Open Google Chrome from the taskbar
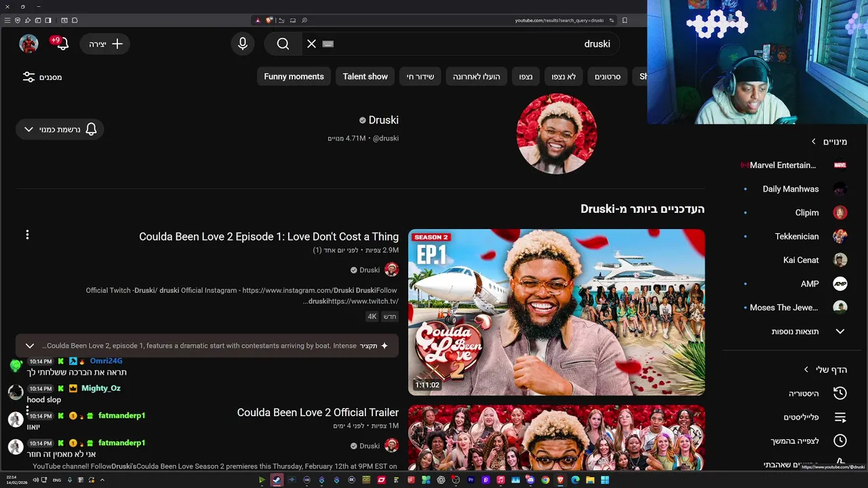 [545, 480]
